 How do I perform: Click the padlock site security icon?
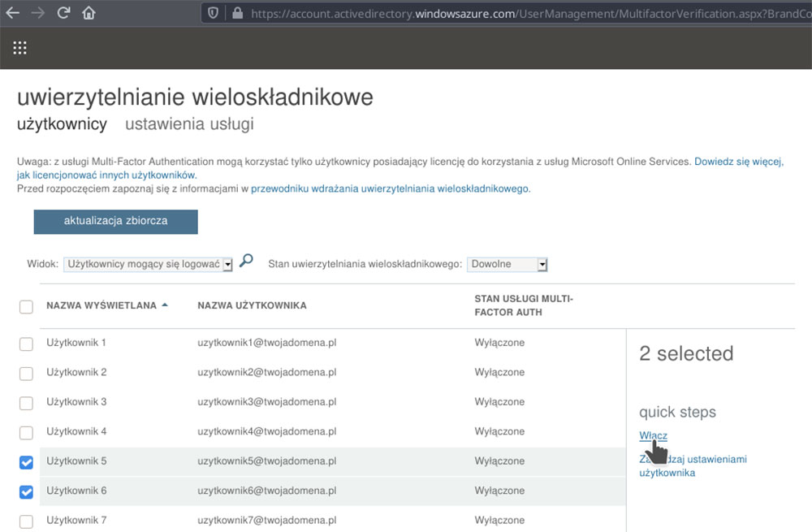click(x=237, y=13)
